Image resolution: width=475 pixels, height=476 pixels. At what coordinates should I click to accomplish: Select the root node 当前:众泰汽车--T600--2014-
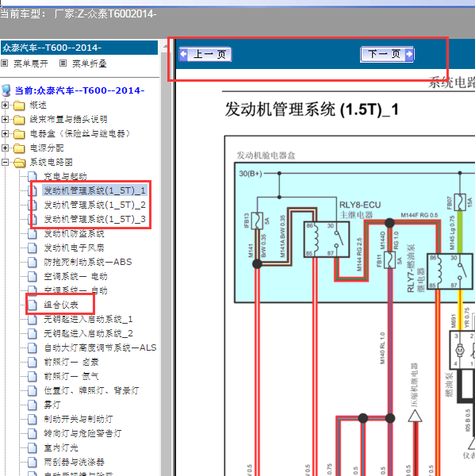(79, 90)
